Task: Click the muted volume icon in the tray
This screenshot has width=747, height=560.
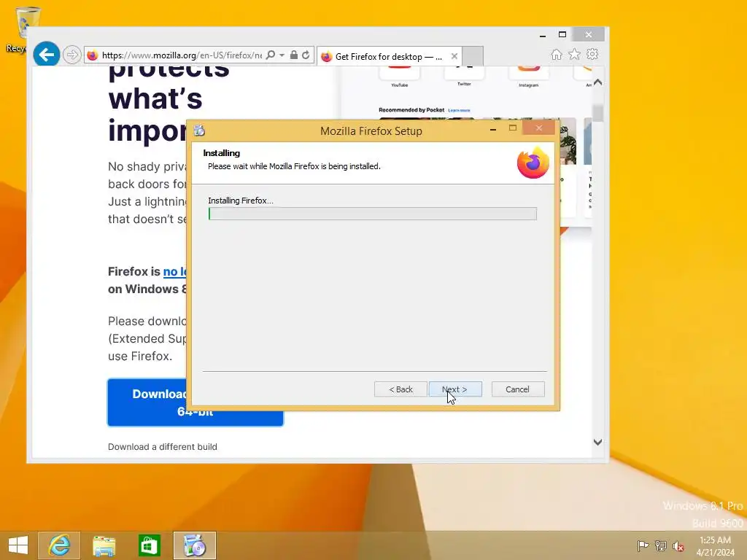Action: coord(678,546)
